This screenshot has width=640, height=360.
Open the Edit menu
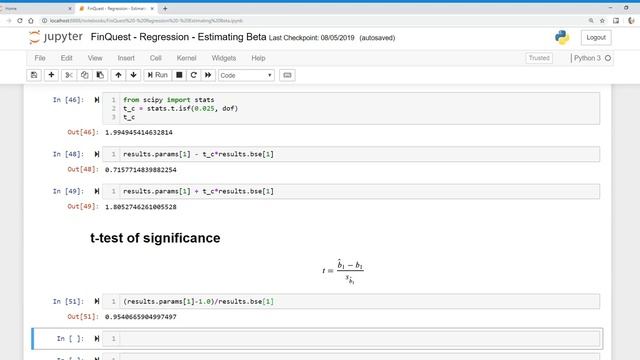(67, 58)
